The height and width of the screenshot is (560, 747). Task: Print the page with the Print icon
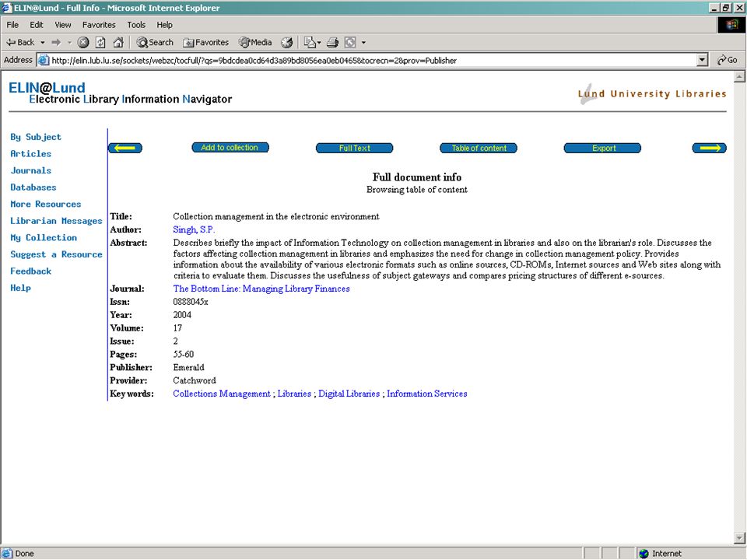coord(332,42)
